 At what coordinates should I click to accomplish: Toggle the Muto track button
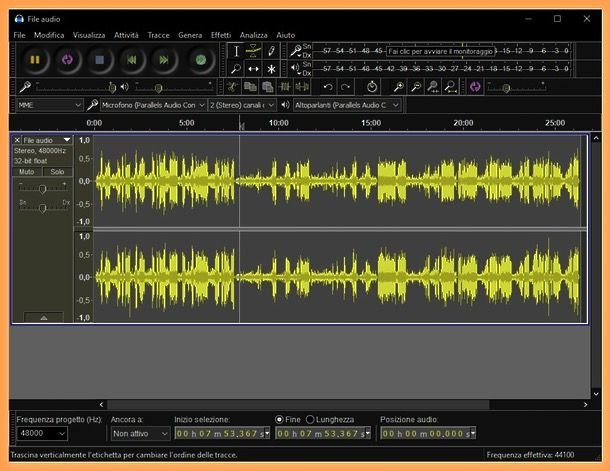[x=27, y=172]
